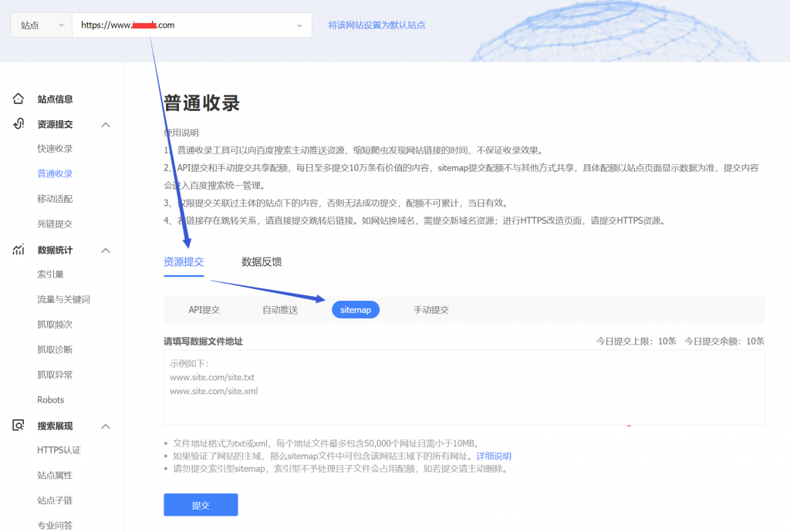Click the sitemap file address text area
790x532 pixels.
464,388
